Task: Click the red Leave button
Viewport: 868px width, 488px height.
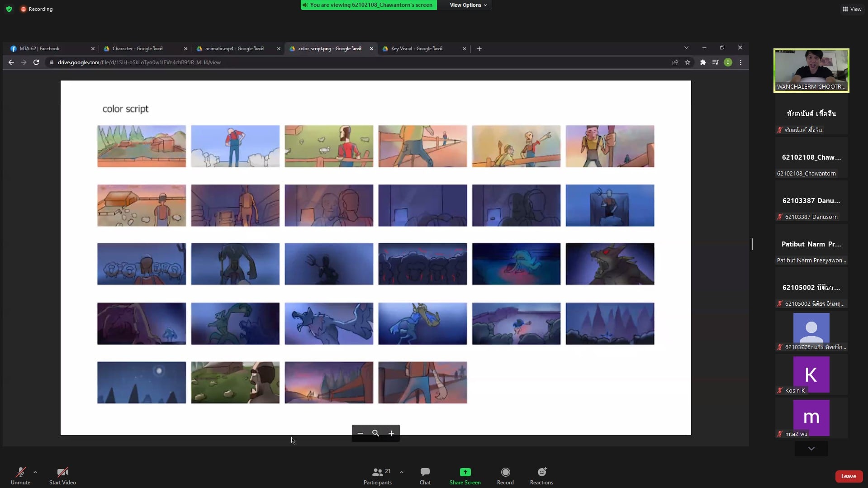Action: tap(848, 476)
